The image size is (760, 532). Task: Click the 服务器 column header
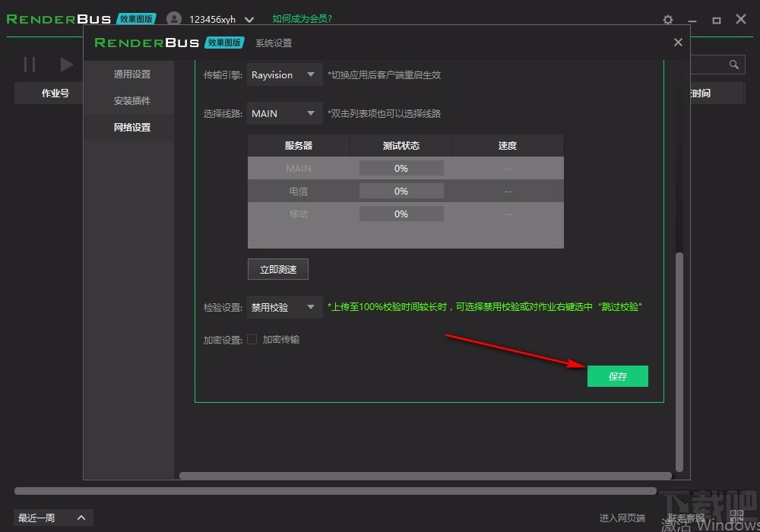[299, 145]
